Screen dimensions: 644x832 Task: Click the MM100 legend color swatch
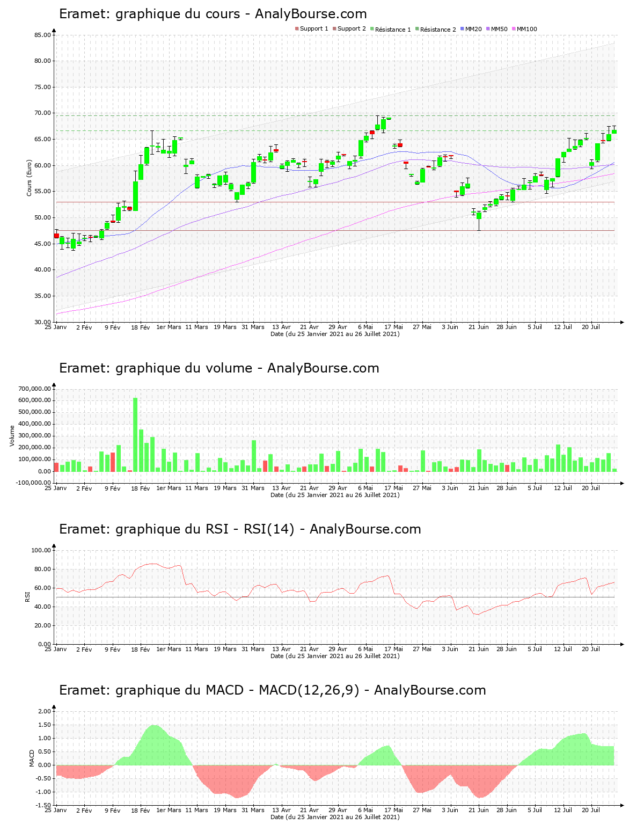[x=514, y=29]
